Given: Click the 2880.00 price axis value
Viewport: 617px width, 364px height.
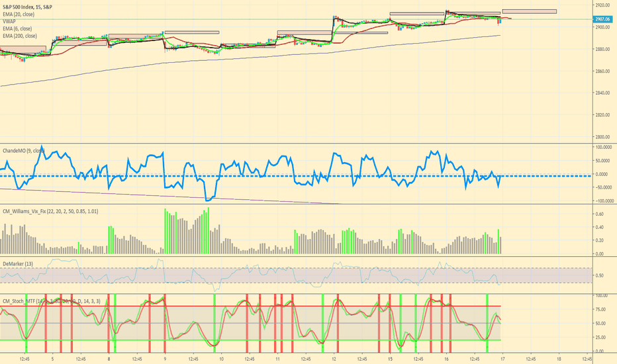Looking at the screenshot, I should pyautogui.click(x=602, y=49).
